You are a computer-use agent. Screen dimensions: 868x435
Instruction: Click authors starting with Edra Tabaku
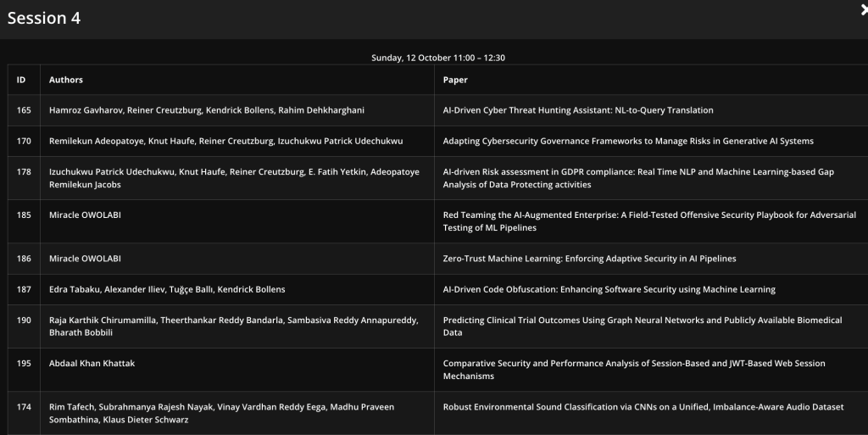[x=167, y=289]
